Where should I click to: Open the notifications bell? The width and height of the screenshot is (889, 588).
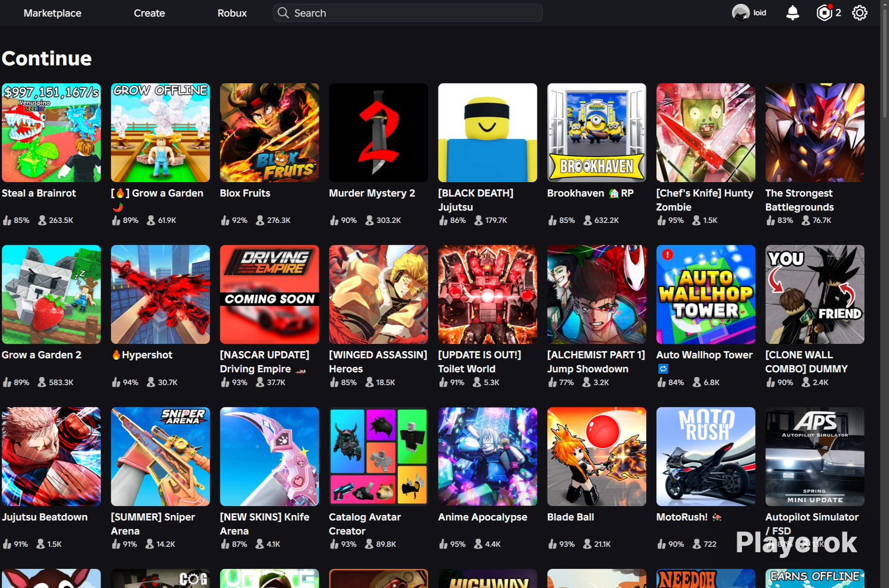point(793,13)
